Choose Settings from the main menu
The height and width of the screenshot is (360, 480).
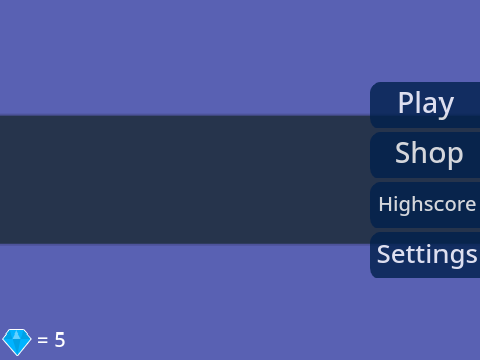[425, 255]
